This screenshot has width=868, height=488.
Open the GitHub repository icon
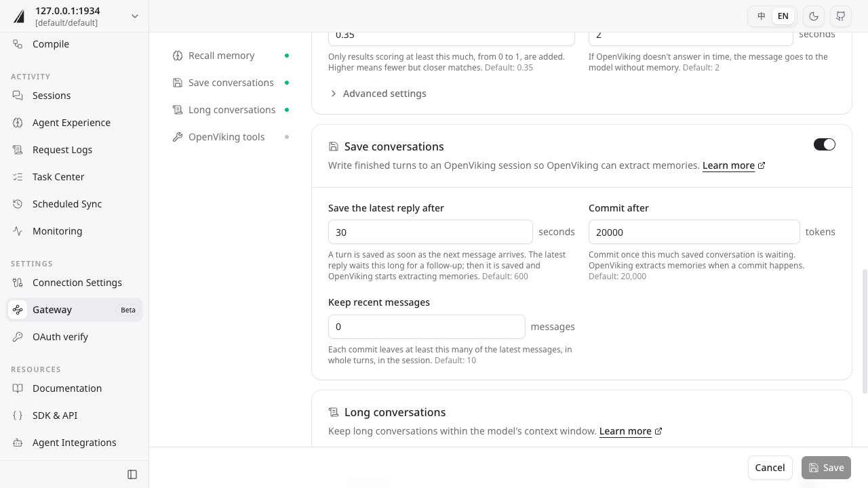pyautogui.click(x=841, y=16)
